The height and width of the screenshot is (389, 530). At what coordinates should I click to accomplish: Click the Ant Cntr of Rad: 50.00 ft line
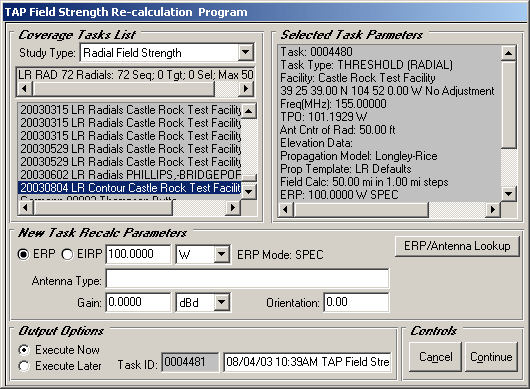[x=338, y=130]
